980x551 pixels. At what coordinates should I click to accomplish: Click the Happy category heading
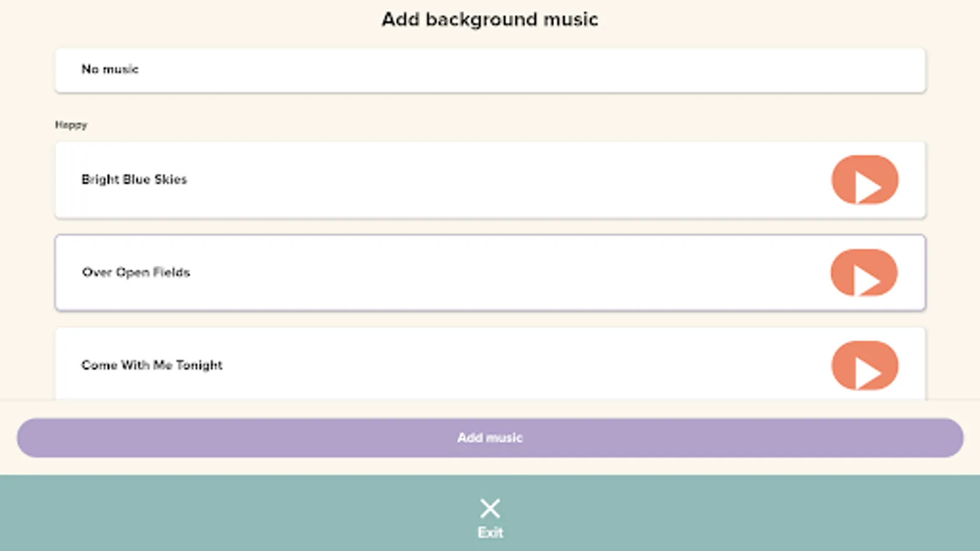tap(71, 125)
